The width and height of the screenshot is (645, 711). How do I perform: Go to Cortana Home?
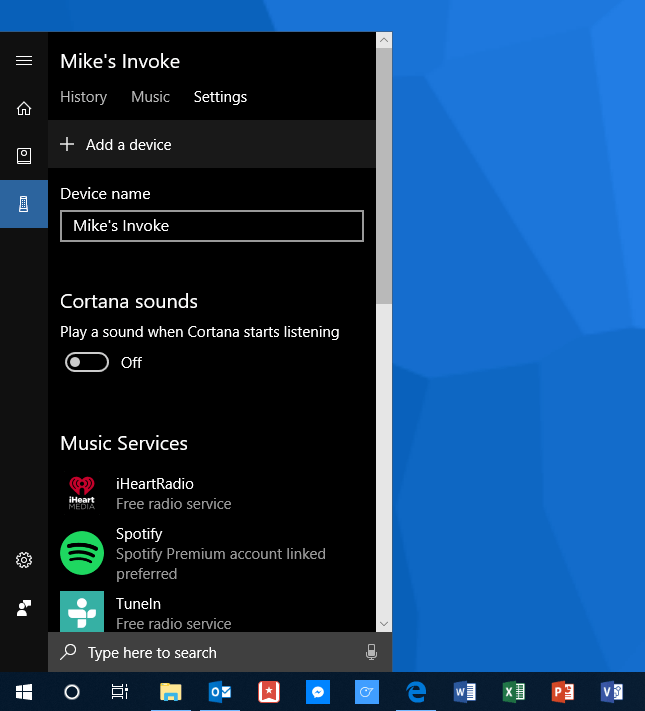pos(24,108)
